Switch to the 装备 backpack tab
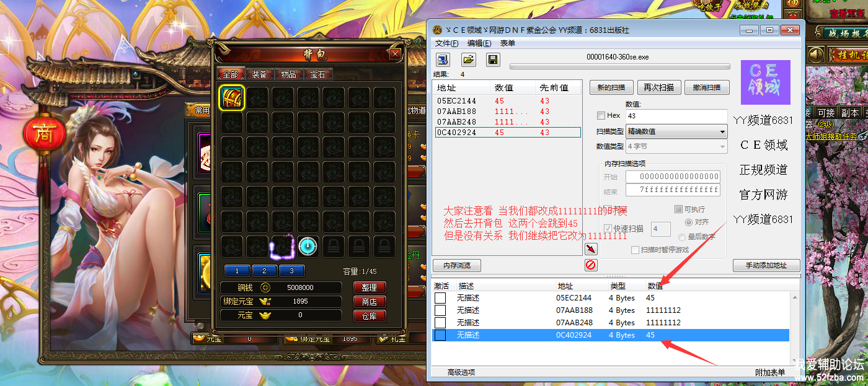Screen dimensions: 868x386 [259, 74]
